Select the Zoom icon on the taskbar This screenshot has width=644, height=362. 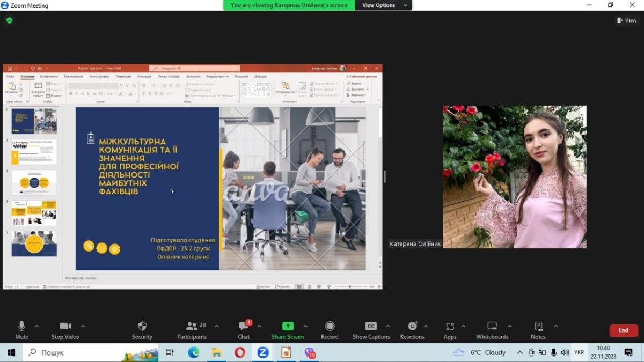coord(263,352)
